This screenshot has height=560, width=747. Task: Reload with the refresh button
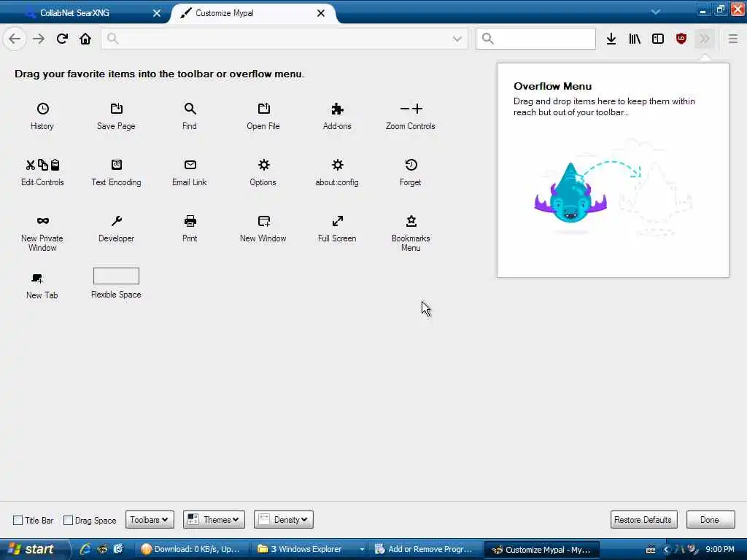pyautogui.click(x=62, y=39)
